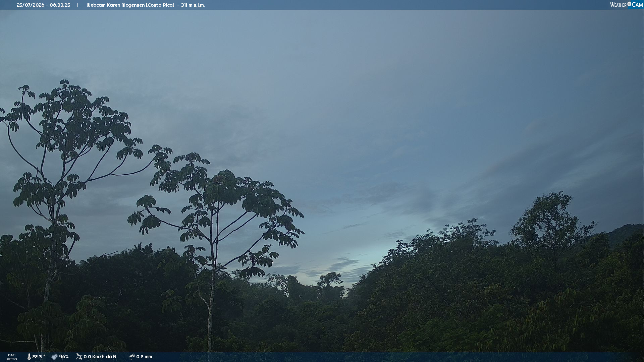Click the wind vane icon
Viewport: 644px width, 362px height.
(x=79, y=357)
